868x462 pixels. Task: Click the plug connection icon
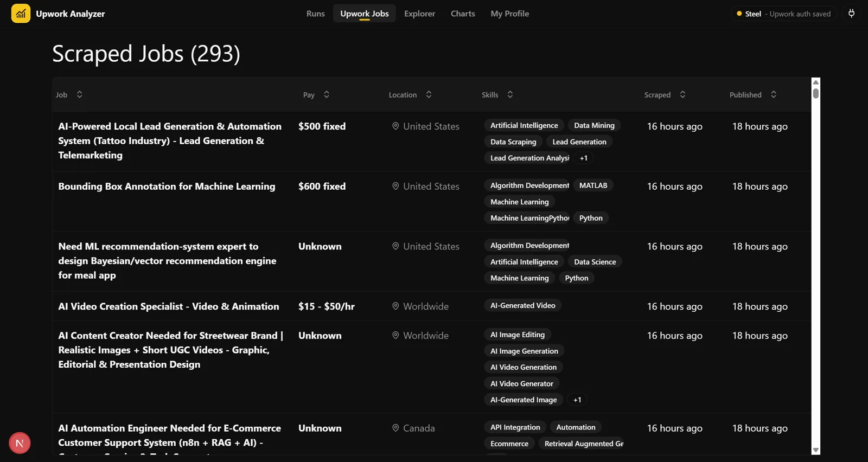[852, 14]
